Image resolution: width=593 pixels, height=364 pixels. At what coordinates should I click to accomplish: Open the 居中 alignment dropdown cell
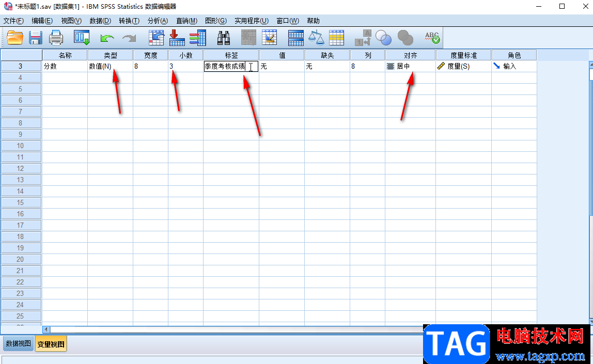[410, 66]
